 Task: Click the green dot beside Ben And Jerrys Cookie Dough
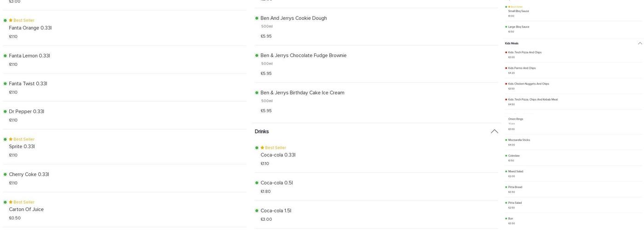pyautogui.click(x=257, y=18)
